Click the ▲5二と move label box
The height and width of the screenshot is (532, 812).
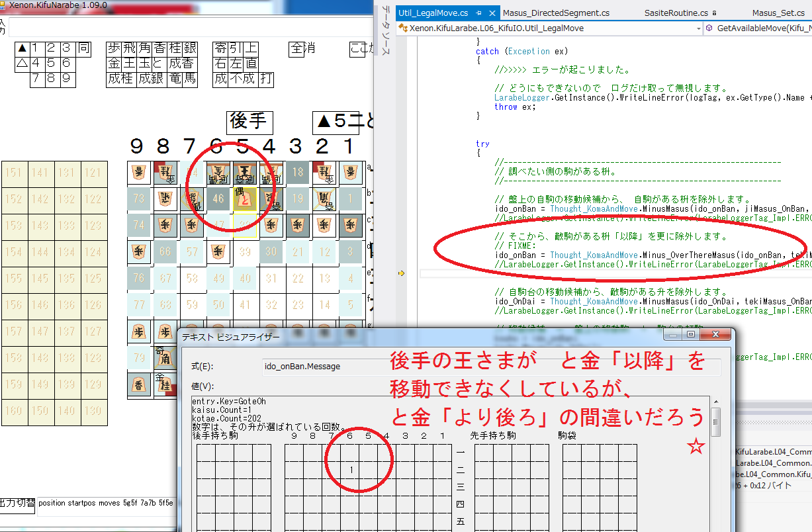(x=336, y=122)
